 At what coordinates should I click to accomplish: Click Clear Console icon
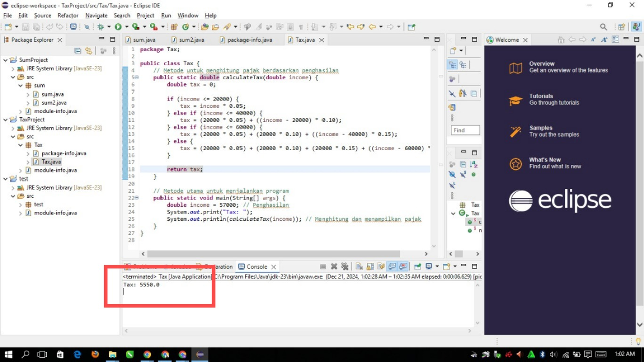click(x=359, y=267)
